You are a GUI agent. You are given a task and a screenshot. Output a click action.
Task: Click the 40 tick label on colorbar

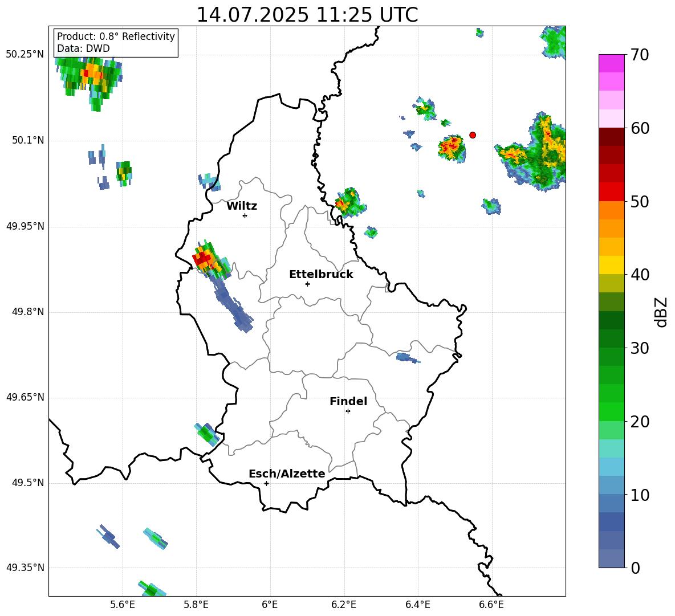click(640, 275)
